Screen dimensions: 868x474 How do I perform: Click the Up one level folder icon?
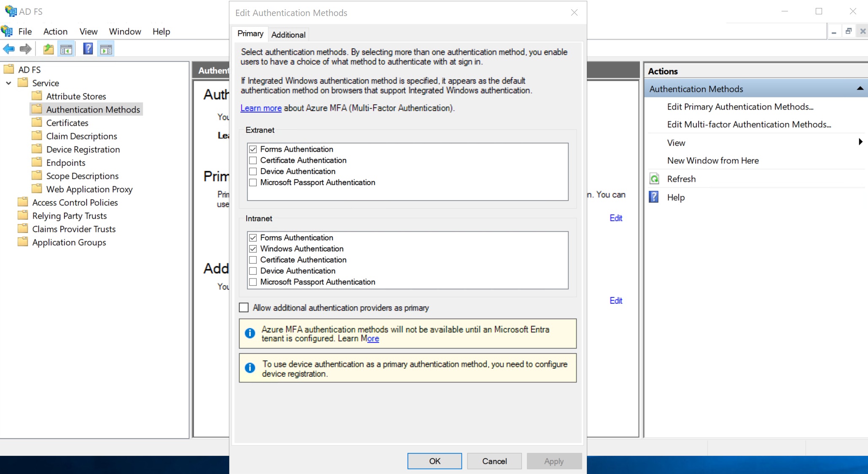[x=48, y=49]
